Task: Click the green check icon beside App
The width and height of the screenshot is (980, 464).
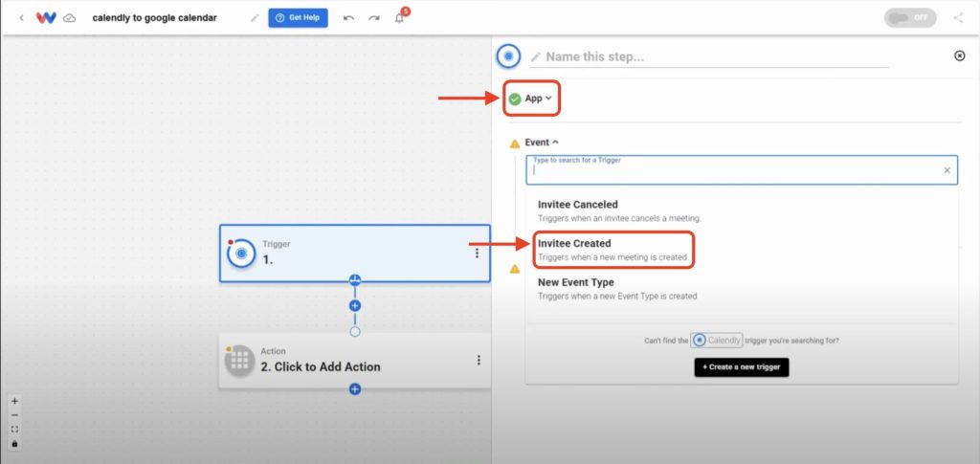Action: pyautogui.click(x=514, y=99)
